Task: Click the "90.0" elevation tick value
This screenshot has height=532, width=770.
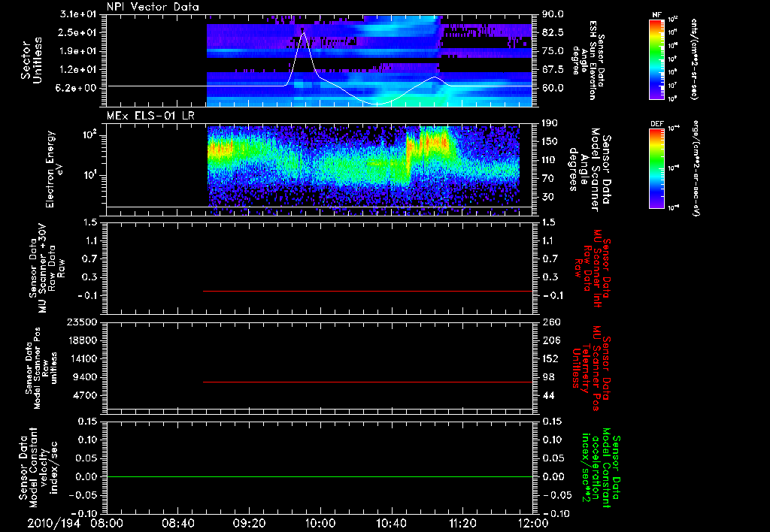Action: 553,14
